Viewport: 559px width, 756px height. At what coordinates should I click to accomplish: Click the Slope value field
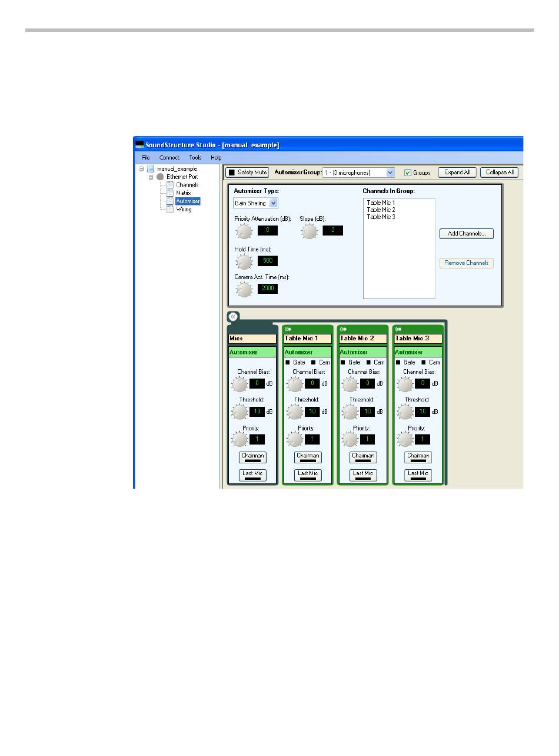click(x=333, y=230)
